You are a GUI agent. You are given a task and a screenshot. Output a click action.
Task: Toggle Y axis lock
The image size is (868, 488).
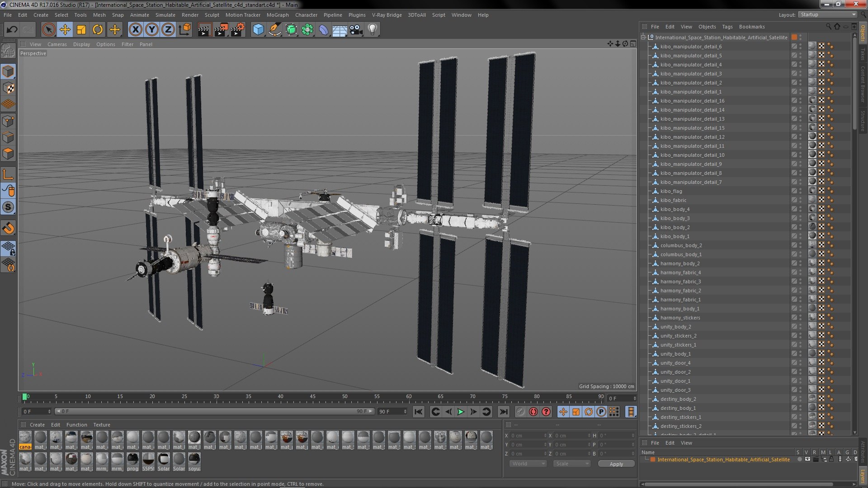pos(152,30)
